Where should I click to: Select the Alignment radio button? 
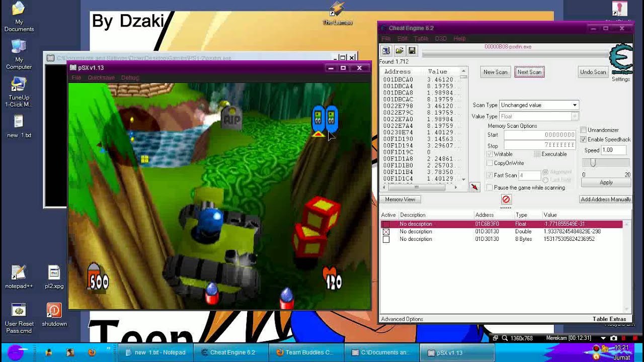click(x=545, y=172)
